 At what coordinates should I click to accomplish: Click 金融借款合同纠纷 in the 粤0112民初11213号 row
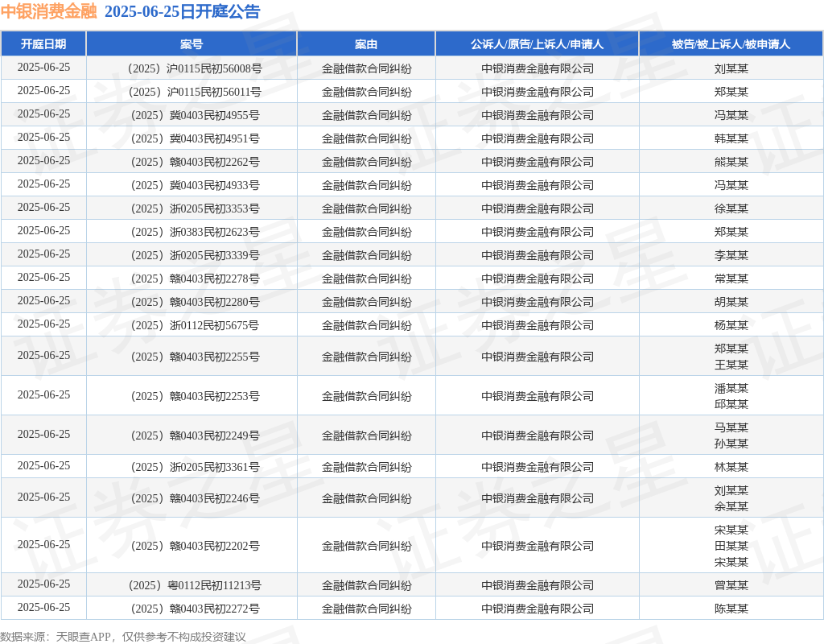click(x=366, y=585)
